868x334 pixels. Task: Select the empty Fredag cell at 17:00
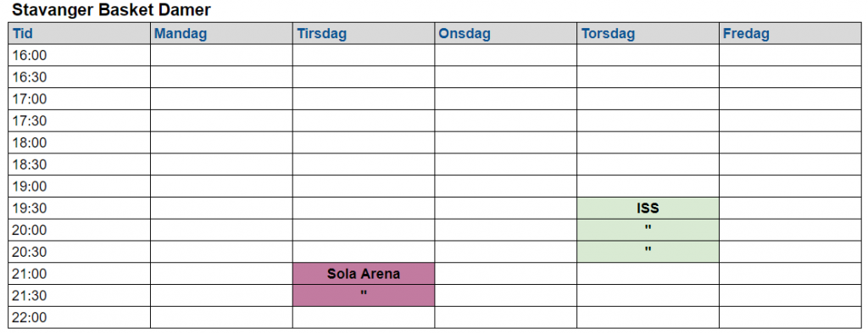791,98
